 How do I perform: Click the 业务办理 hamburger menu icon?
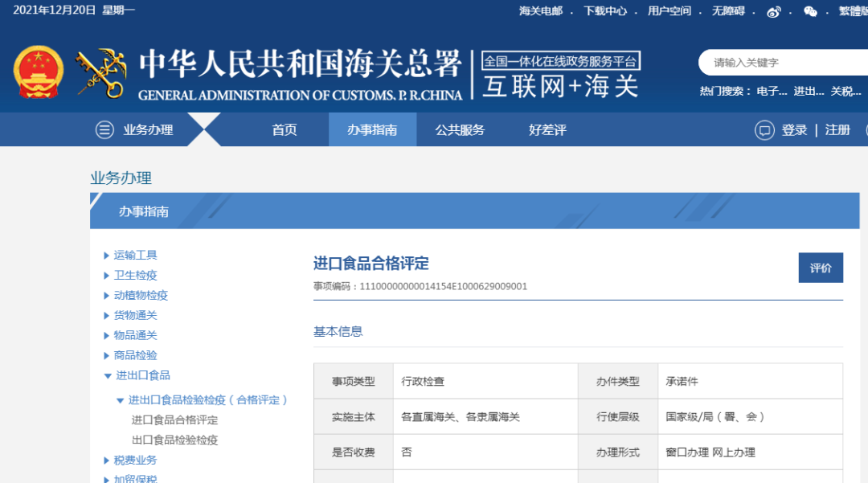(x=104, y=130)
